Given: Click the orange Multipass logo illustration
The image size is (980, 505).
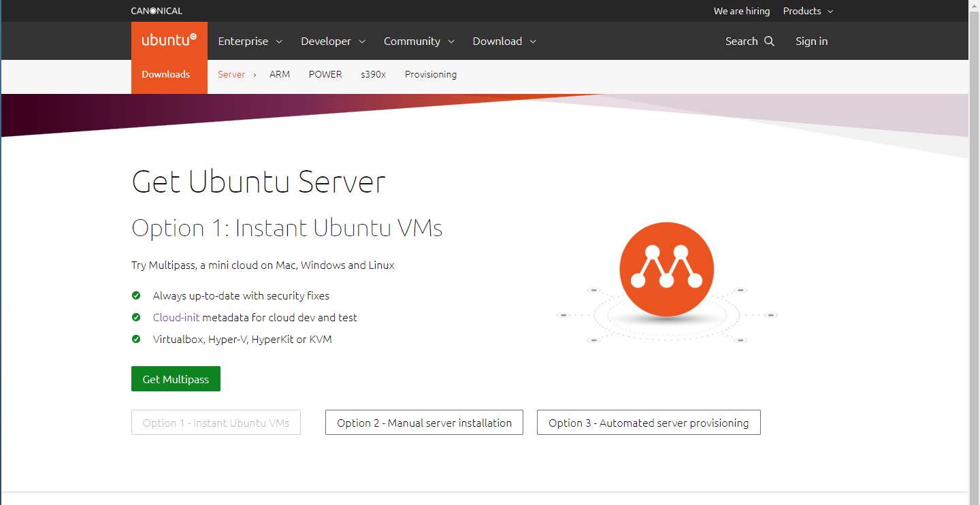Looking at the screenshot, I should 666,270.
